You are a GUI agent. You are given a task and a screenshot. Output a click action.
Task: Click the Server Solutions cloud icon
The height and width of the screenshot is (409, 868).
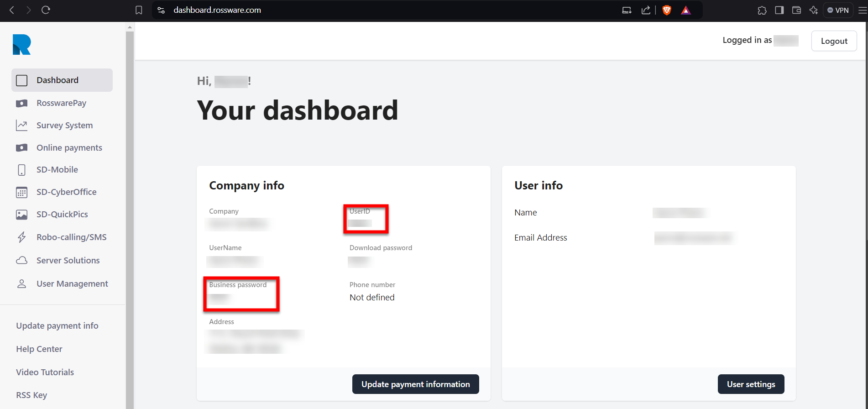pos(21,261)
